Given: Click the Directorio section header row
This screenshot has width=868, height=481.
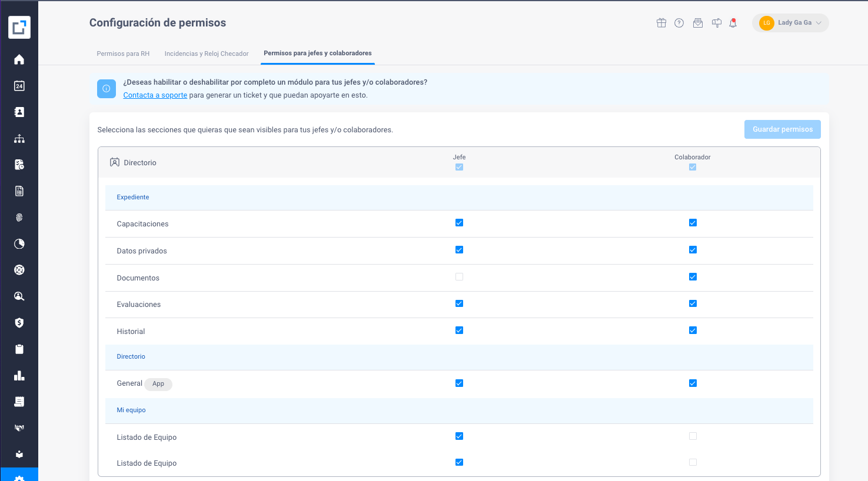Looking at the screenshot, I should coord(140,163).
